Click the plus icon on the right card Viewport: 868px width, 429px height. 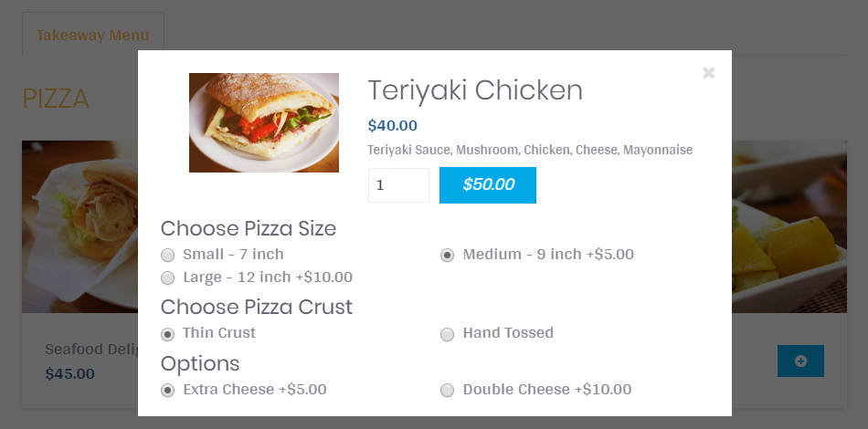tap(800, 361)
